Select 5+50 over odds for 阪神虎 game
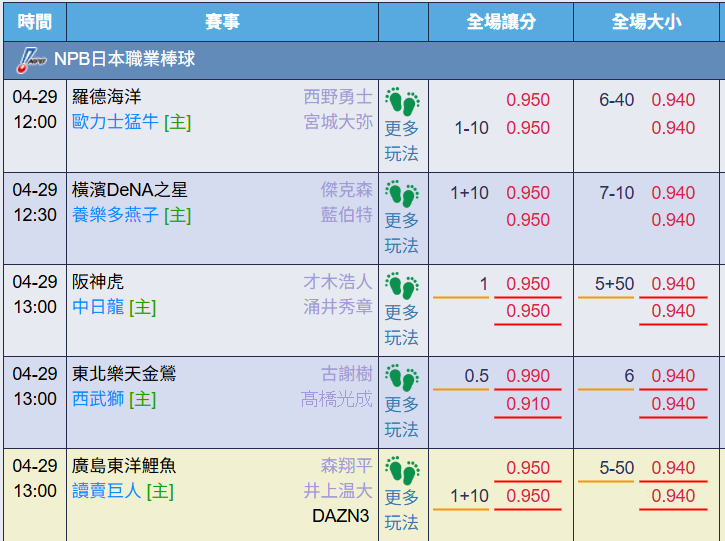The image size is (725, 541). [673, 284]
